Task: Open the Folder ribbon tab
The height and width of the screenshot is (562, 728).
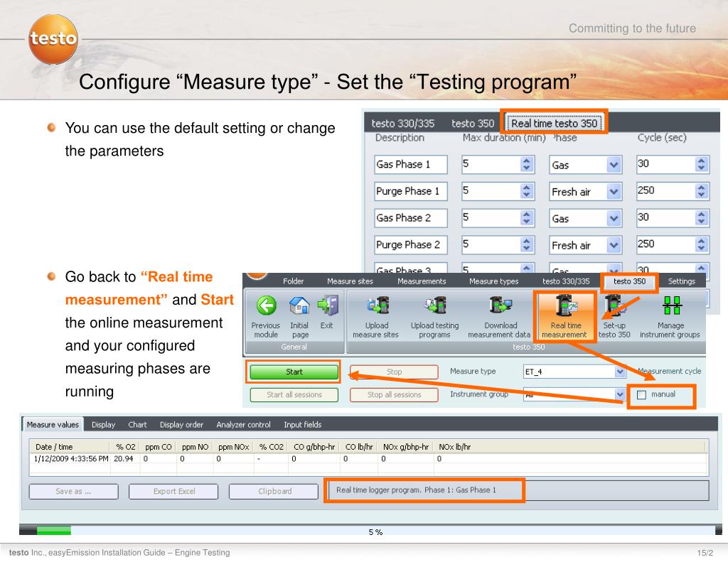Action: 293,281
